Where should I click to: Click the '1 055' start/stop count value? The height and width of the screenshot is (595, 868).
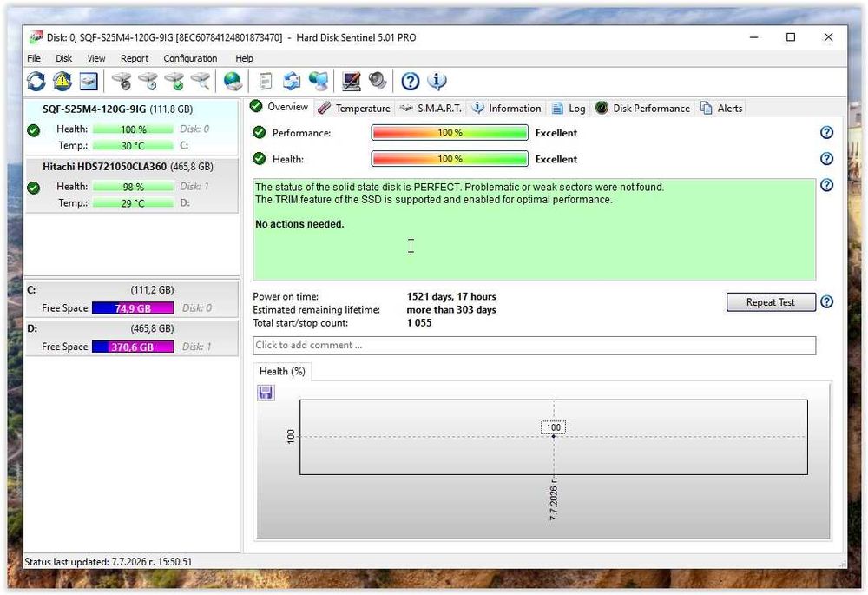pos(419,323)
